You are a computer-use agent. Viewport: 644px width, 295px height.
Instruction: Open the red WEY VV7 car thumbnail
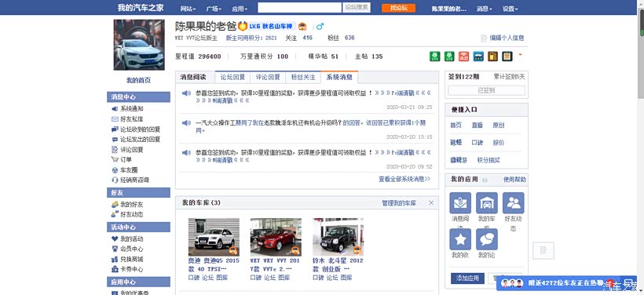click(276, 237)
